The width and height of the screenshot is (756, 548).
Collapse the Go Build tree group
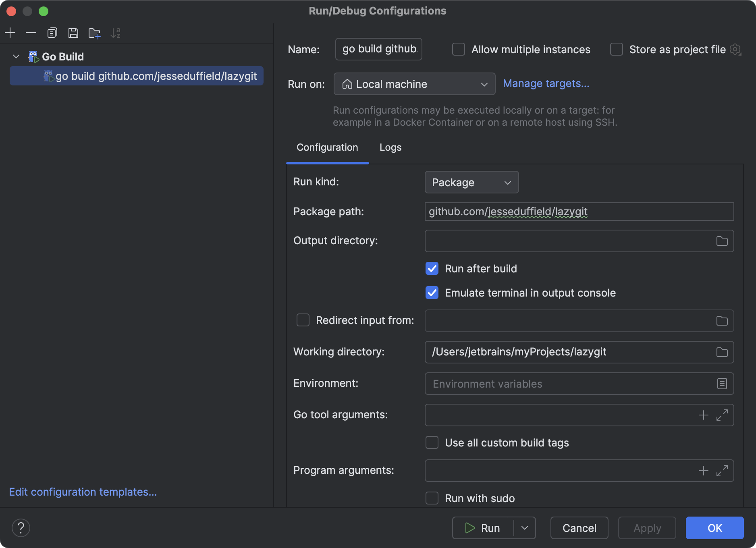pos(16,56)
